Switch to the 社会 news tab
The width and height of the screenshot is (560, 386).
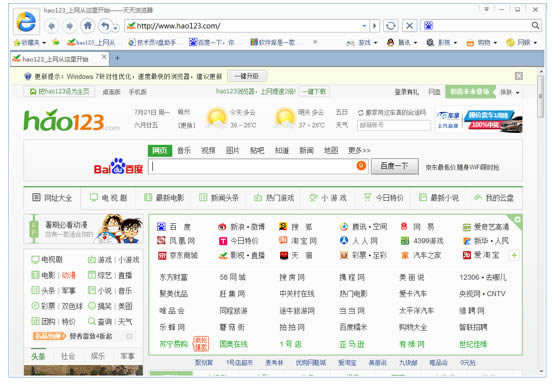68,356
